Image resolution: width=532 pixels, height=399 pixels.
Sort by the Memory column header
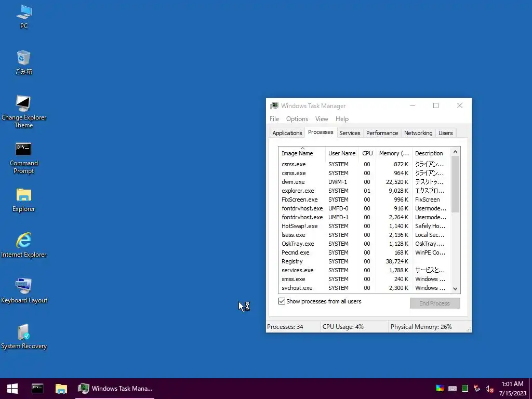tap(394, 153)
